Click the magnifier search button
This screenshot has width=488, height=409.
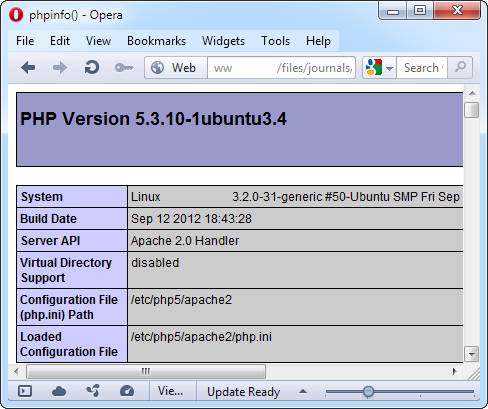460,67
